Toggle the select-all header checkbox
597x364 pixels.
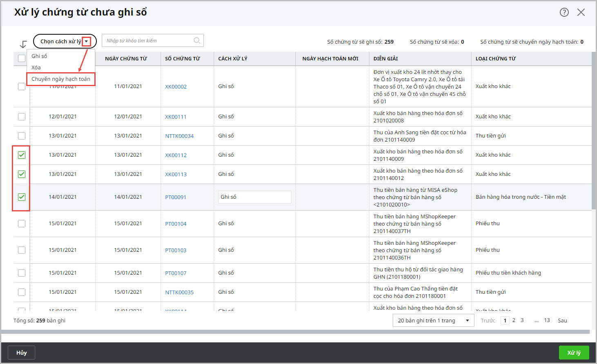click(22, 59)
